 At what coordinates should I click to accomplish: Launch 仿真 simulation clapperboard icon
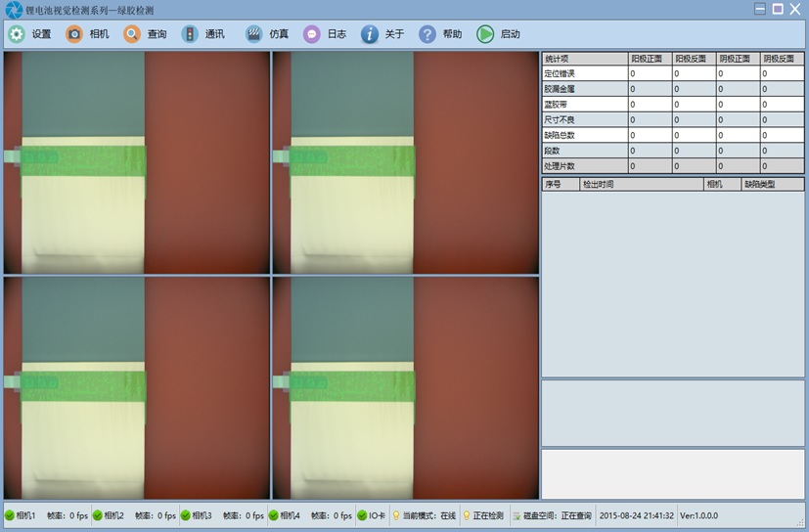click(x=253, y=34)
